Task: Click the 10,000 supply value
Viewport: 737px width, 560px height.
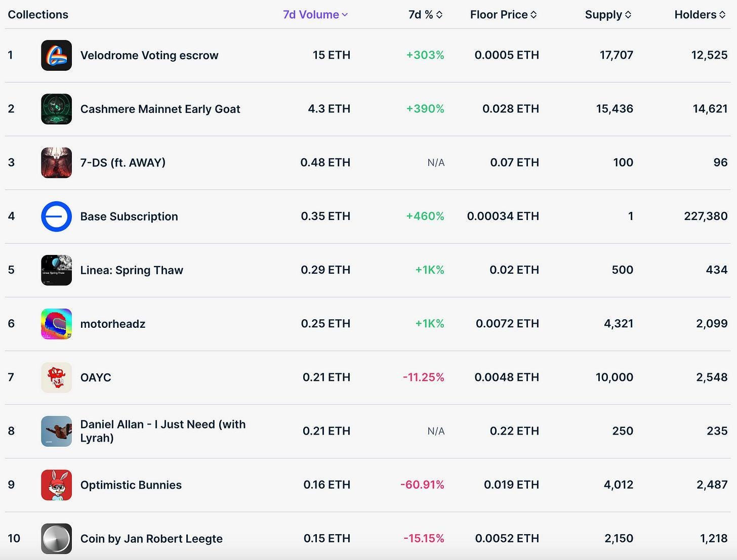Action: pos(615,377)
